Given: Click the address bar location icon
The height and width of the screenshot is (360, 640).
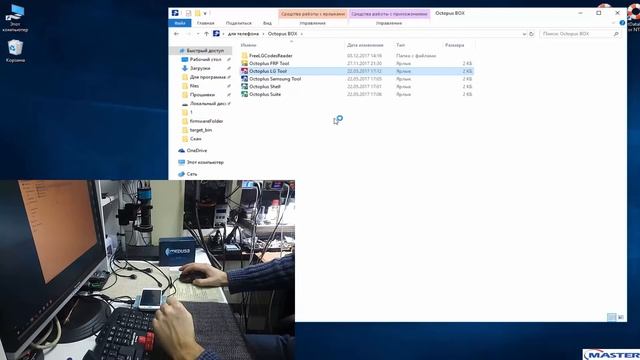Looking at the screenshot, I should pos(216,34).
